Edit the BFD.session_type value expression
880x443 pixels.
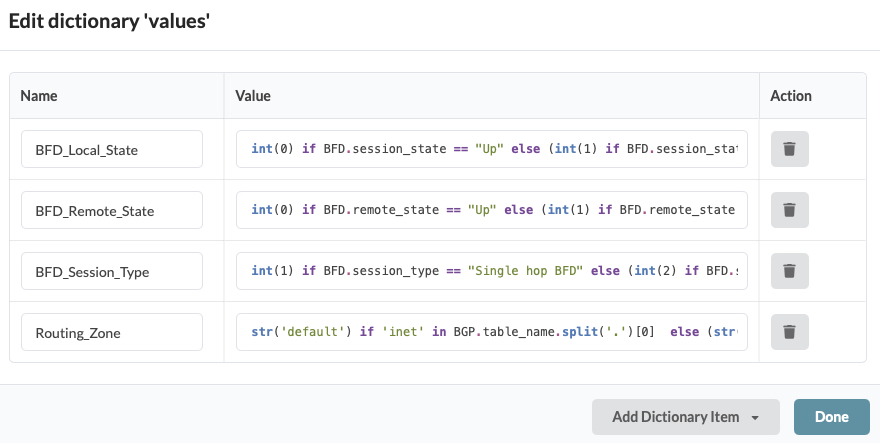492,271
